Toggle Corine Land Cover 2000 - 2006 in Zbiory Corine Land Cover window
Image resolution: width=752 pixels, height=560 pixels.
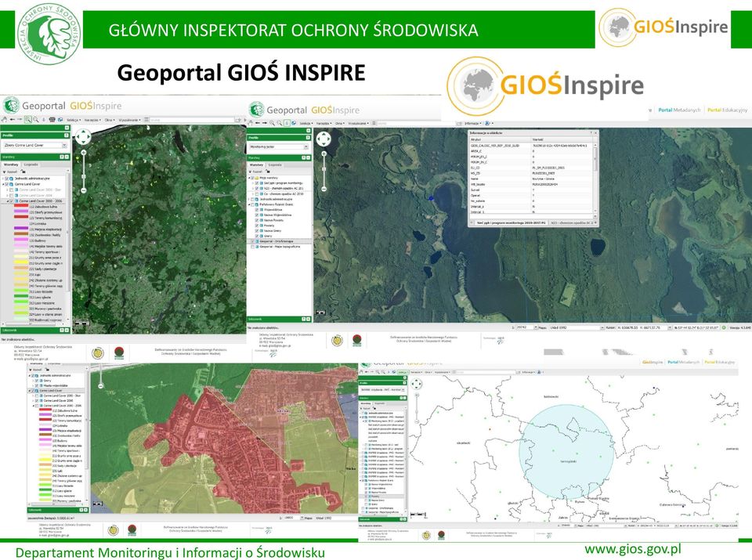pyautogui.click(x=11, y=201)
